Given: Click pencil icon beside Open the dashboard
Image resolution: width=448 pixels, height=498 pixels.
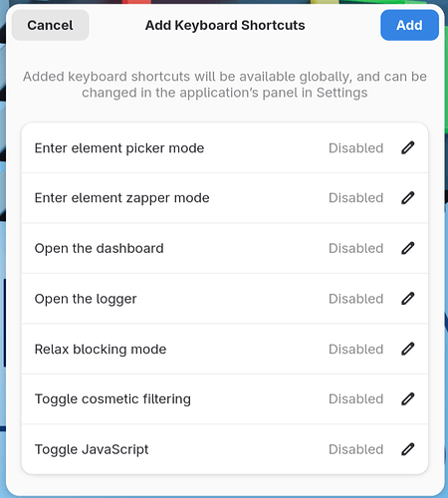Looking at the screenshot, I should tap(408, 248).
